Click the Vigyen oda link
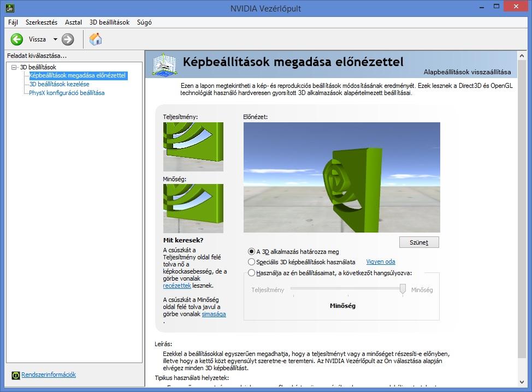This screenshot has height=392, width=532. (x=381, y=262)
